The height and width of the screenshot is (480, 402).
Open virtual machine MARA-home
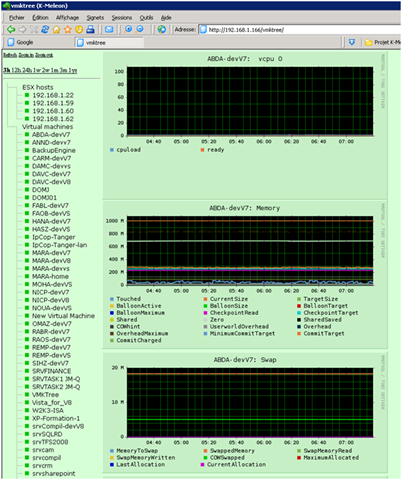[50, 276]
